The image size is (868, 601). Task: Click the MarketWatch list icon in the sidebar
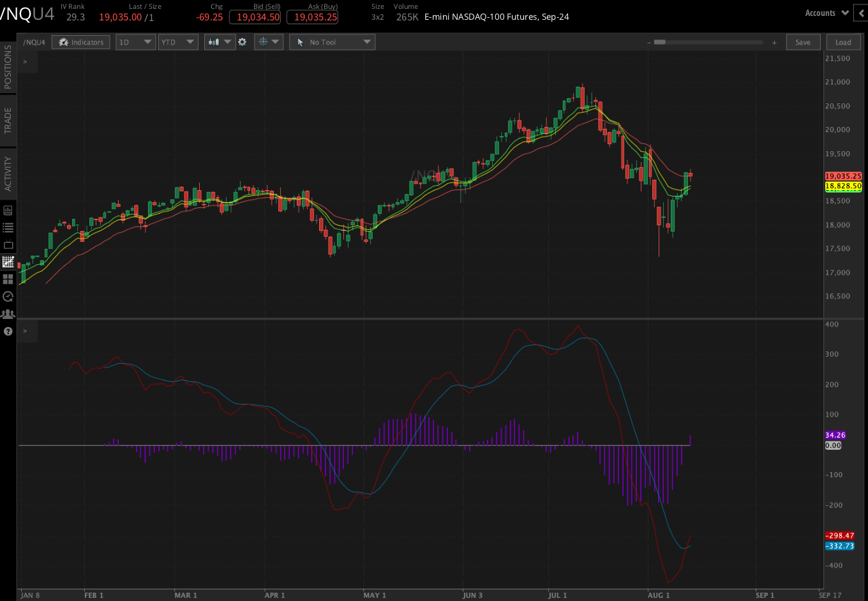[9, 226]
